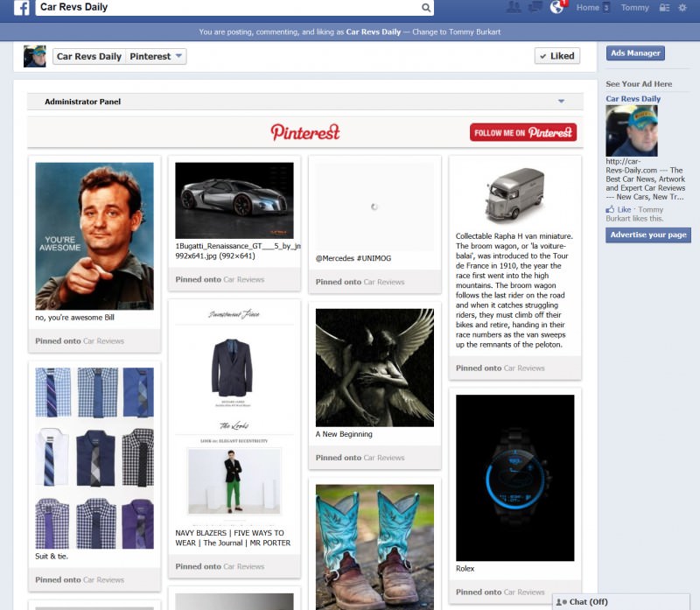This screenshot has height=610, width=700.
Task: Open the Car Revs Daily ad link
Action: [x=633, y=99]
